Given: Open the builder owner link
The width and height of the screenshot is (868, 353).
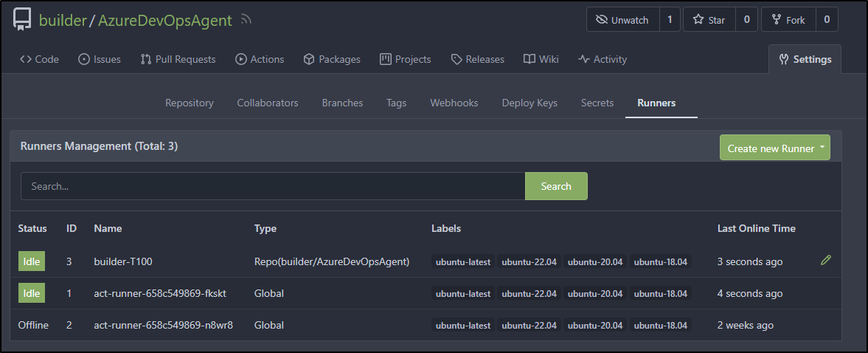Looking at the screenshot, I should point(63,21).
